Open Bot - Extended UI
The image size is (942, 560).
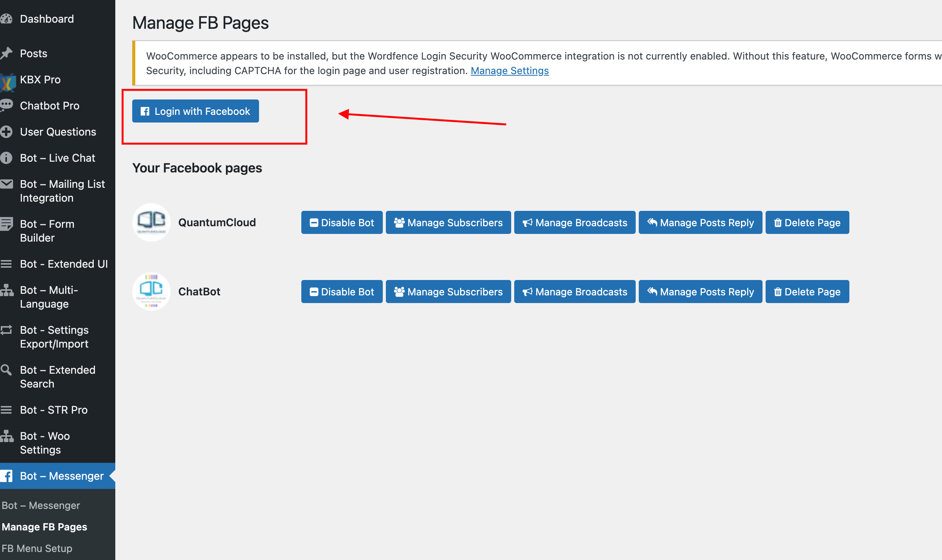click(x=64, y=264)
